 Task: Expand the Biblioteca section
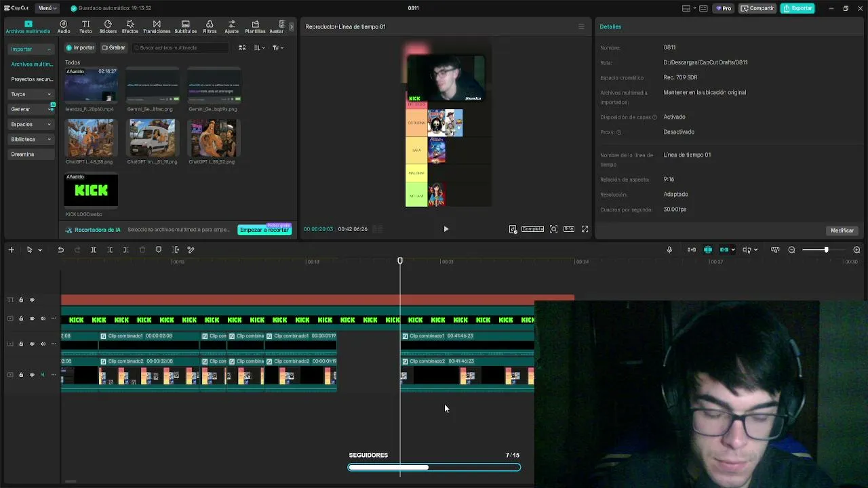pyautogui.click(x=31, y=139)
